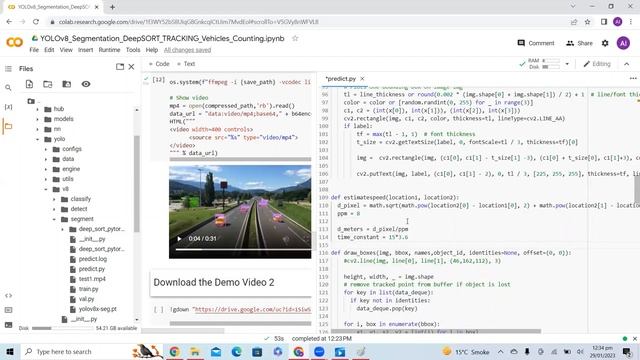Collapse the v8 folder
This screenshot has width=640, height=360.
46,189
